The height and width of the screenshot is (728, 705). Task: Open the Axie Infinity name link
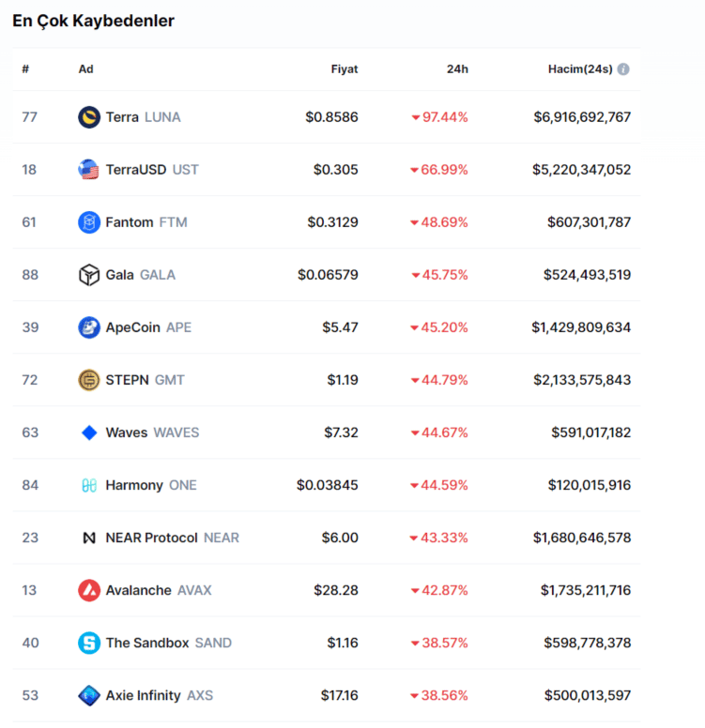tap(144, 695)
